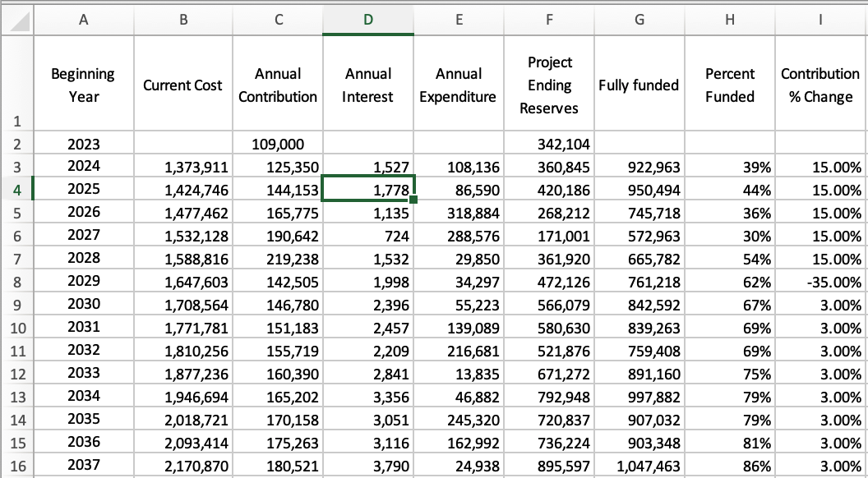Viewport: 868px width, 478px height.
Task: Select the row 8 header
Action: coord(16,282)
